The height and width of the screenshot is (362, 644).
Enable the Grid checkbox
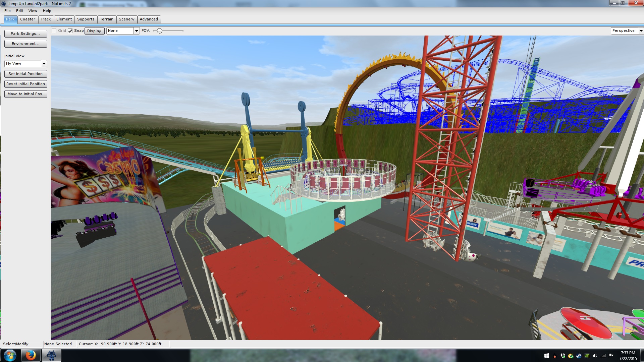coord(54,31)
